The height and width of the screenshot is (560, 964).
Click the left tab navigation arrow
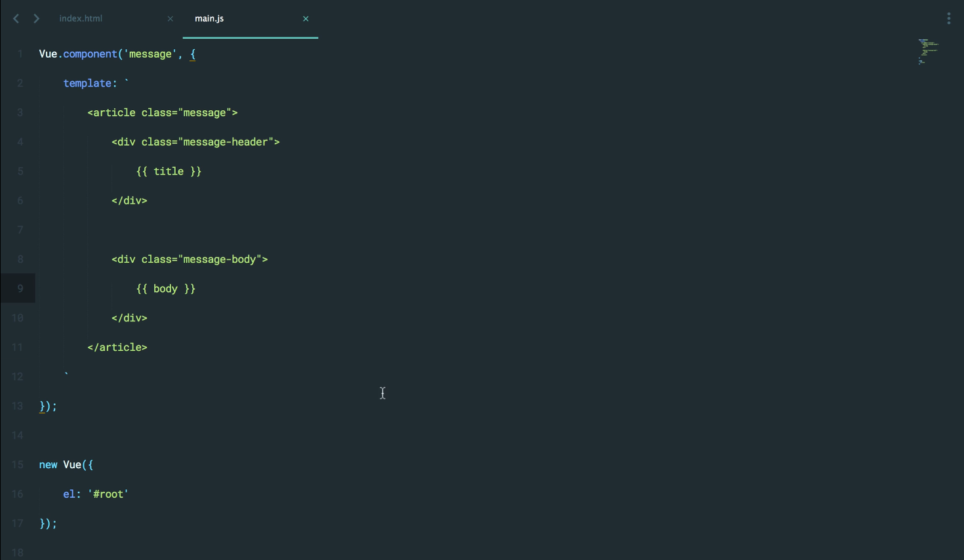tap(16, 18)
